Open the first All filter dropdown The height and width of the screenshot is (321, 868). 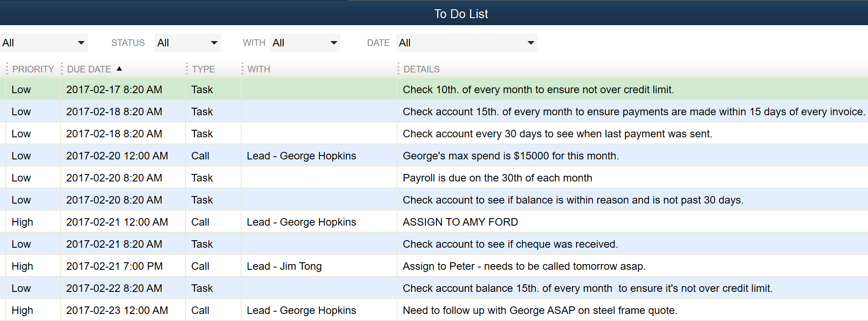[43, 43]
